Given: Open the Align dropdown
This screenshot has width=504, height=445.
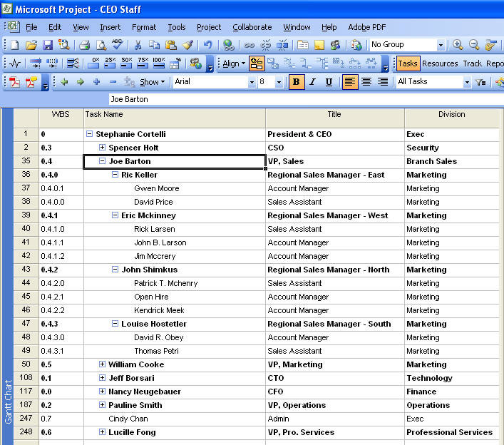Looking at the screenshot, I should 234,63.
